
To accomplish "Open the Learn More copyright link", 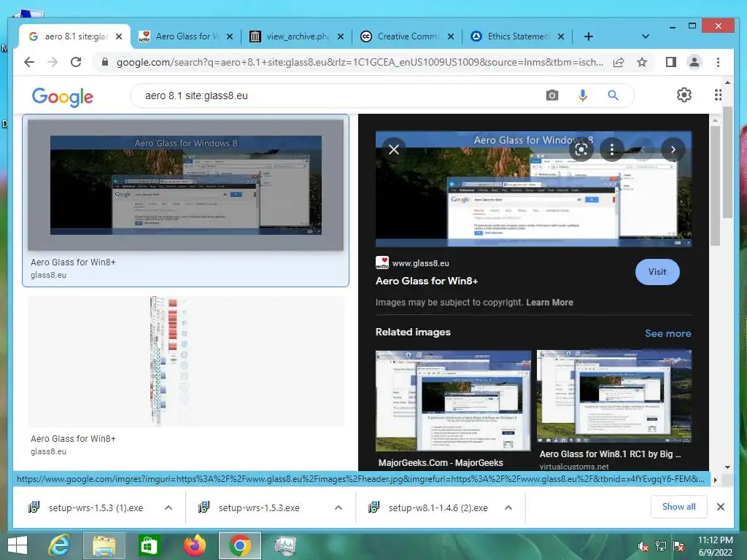I will pos(549,303).
